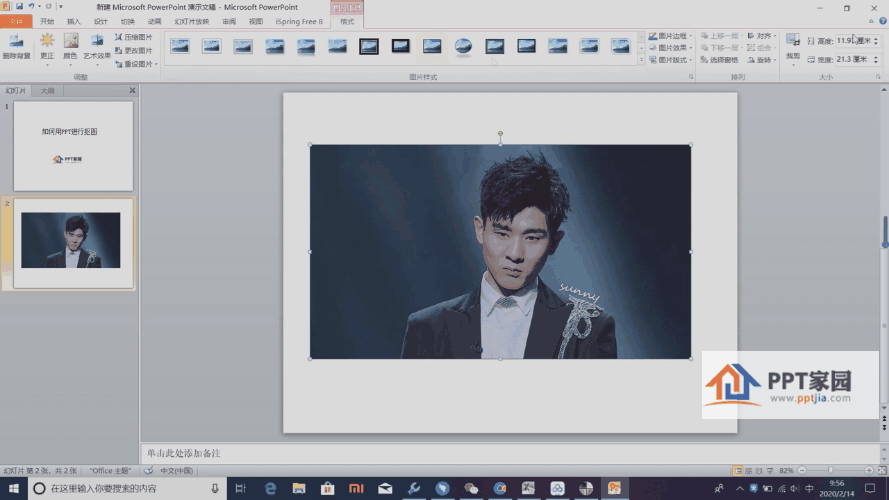The height and width of the screenshot is (500, 889).
Task: Click the Height (高度) value field
Action: [853, 41]
